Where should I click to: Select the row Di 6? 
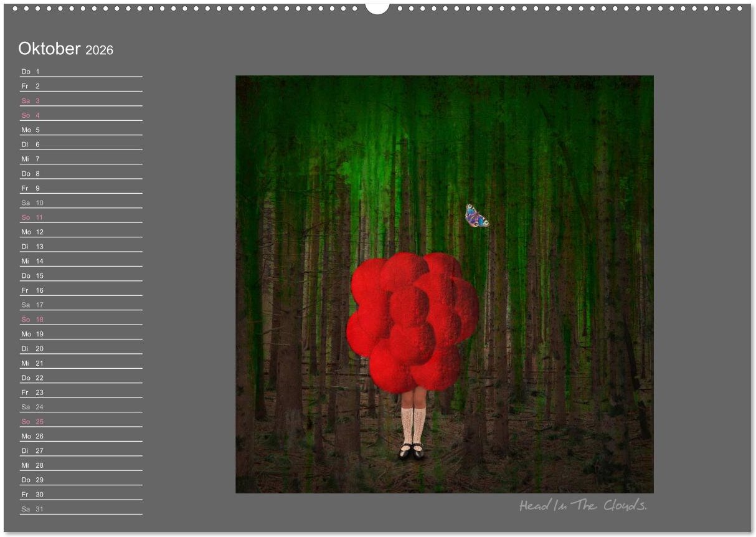click(x=81, y=144)
